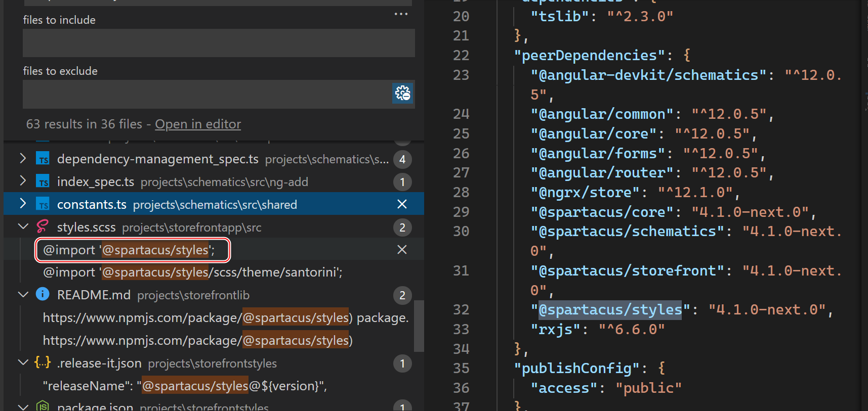The image size is (868, 411).
Task: Open the "releaseName" match in .release-it.json
Action: 185,386
